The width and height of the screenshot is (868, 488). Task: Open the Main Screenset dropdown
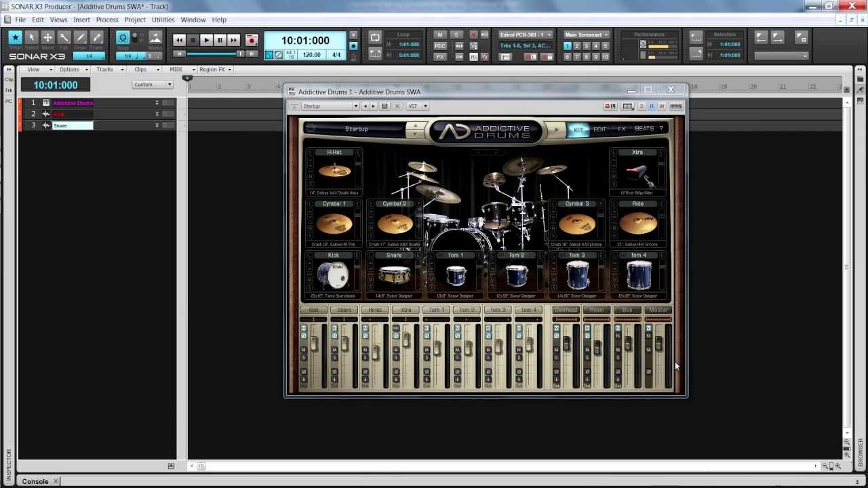coord(587,35)
